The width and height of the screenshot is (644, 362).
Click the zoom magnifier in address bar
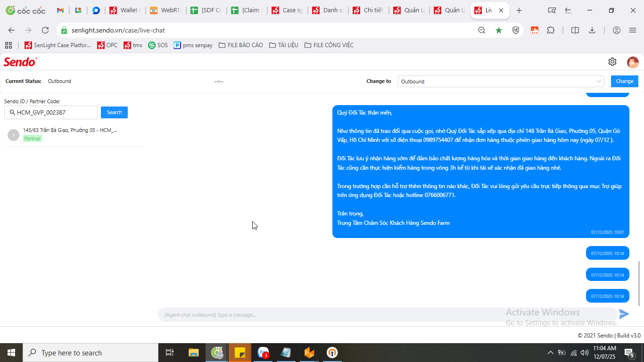[x=482, y=30]
